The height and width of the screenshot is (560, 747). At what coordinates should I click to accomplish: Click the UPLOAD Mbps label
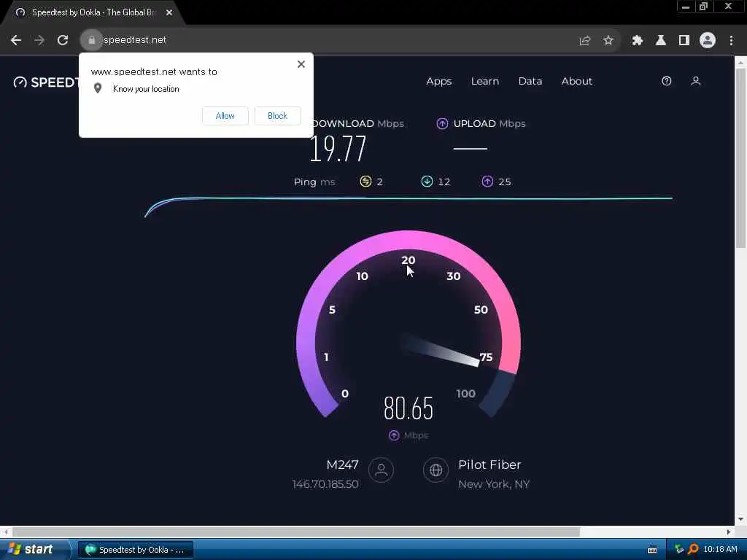[x=489, y=124]
